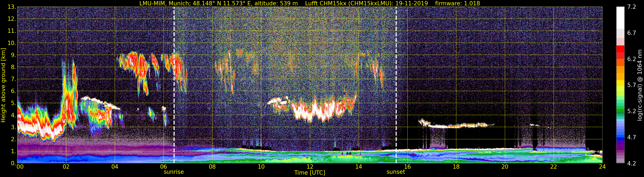The width and height of the screenshot is (644, 177).
Task: Click the time axis tick label 18
Action: [x=456, y=167]
